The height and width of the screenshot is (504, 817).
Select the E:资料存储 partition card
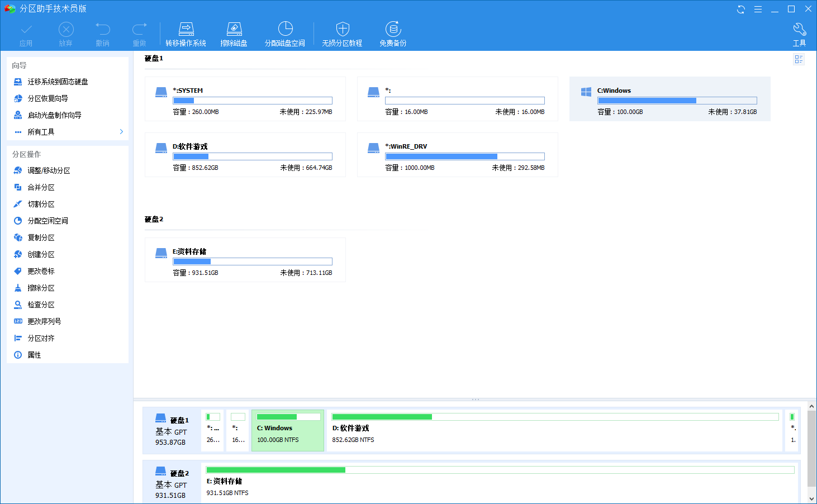(245, 260)
